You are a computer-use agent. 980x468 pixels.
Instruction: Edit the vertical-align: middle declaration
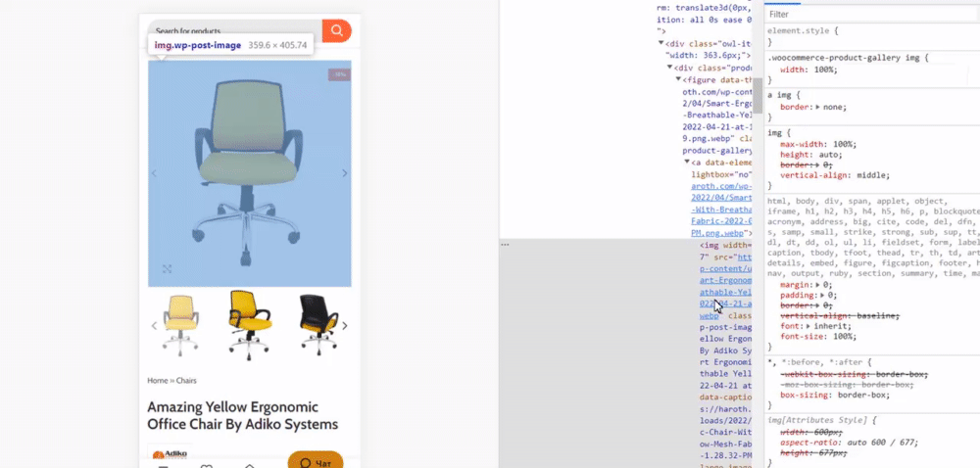pyautogui.click(x=835, y=176)
